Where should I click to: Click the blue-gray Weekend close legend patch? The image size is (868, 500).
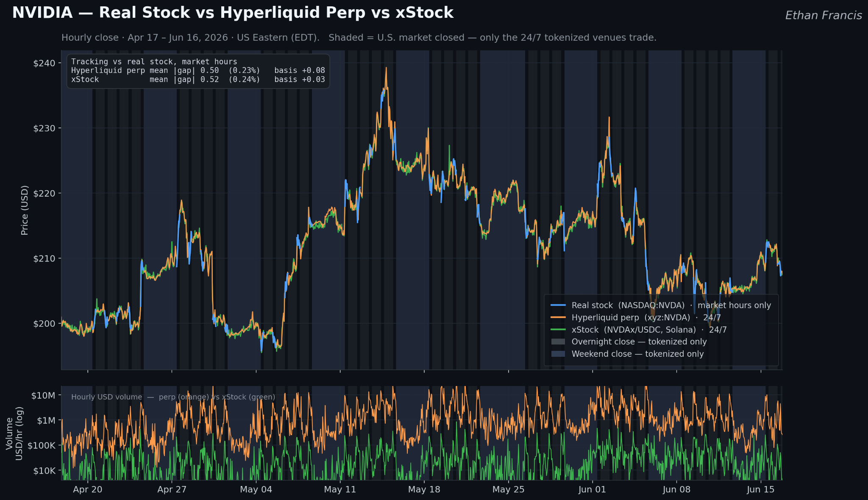558,354
